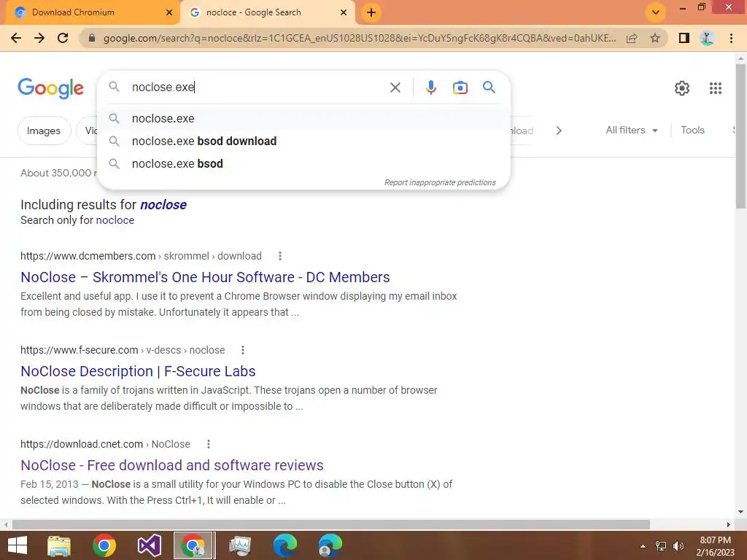Open the Chrome three-dot menu

pyautogui.click(x=731, y=38)
